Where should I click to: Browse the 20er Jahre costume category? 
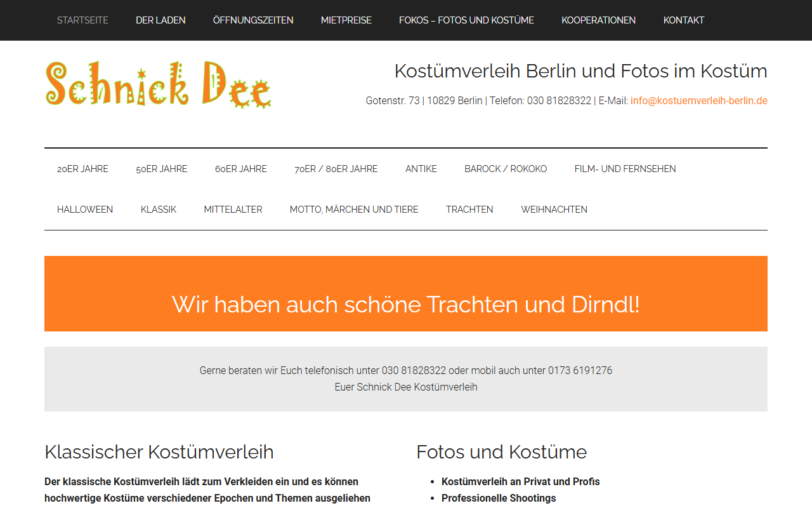point(82,169)
